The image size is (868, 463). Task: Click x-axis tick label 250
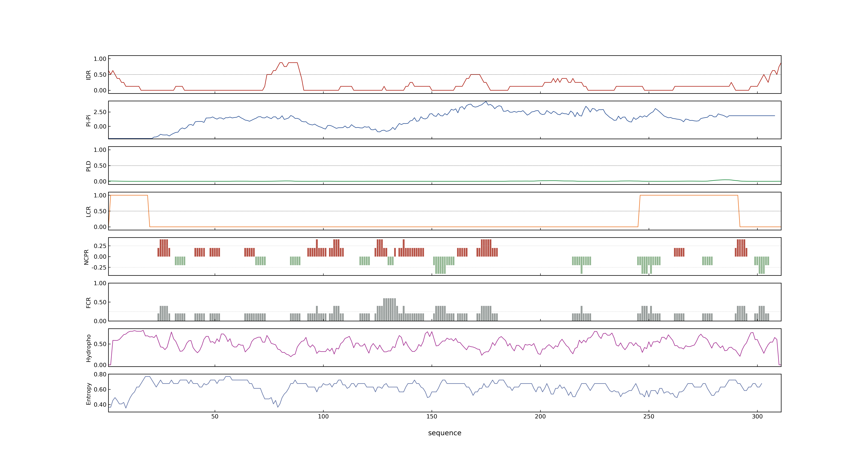click(x=649, y=416)
